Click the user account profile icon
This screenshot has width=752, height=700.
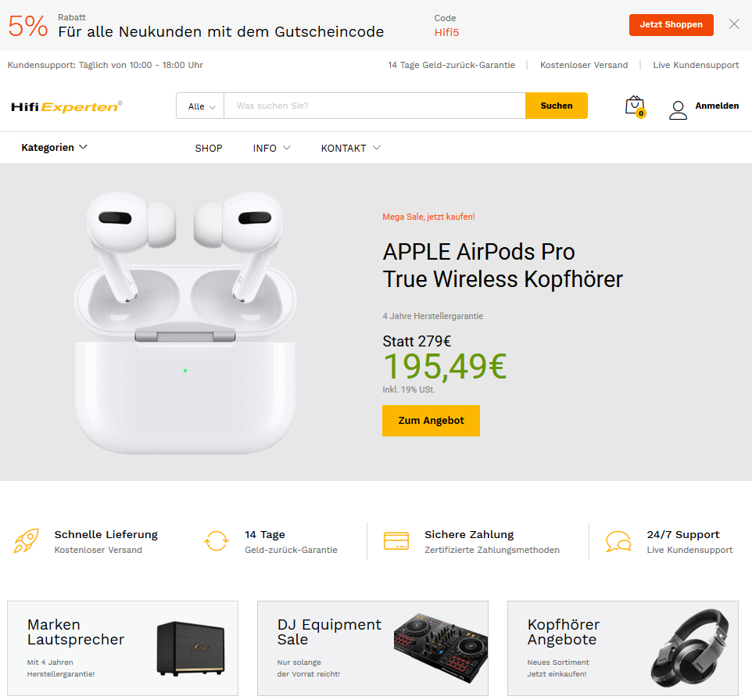click(x=678, y=109)
